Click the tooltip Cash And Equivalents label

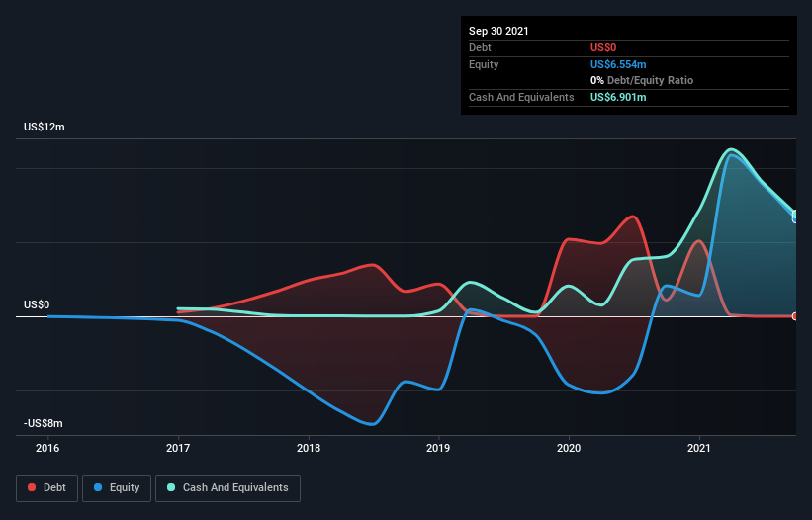(x=521, y=97)
